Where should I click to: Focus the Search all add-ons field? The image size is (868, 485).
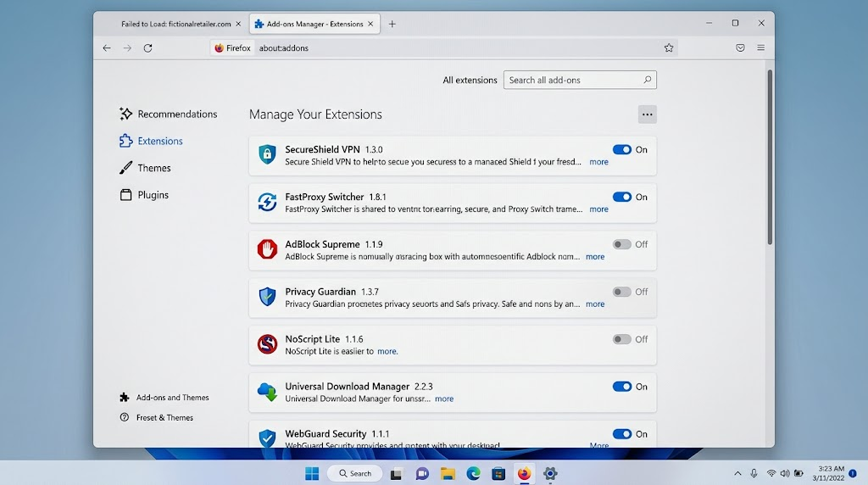click(x=580, y=80)
